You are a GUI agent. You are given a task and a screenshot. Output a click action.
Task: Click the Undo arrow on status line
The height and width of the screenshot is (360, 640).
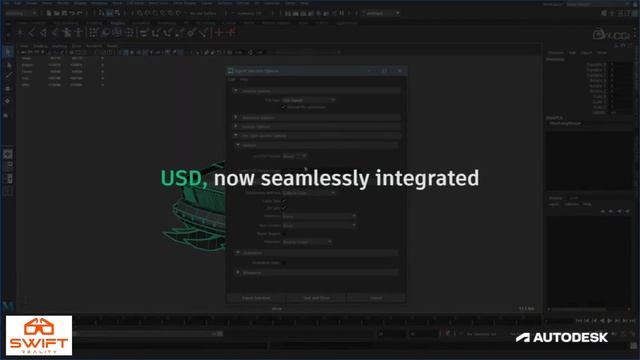tap(71, 13)
